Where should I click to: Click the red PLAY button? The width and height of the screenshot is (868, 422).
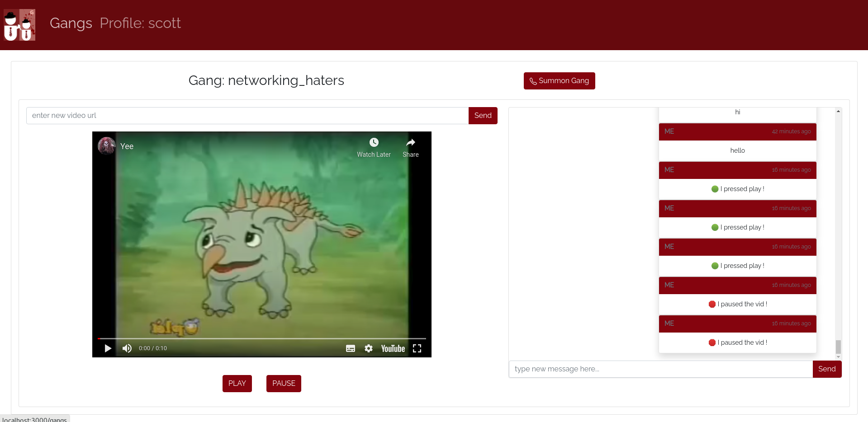tap(237, 384)
